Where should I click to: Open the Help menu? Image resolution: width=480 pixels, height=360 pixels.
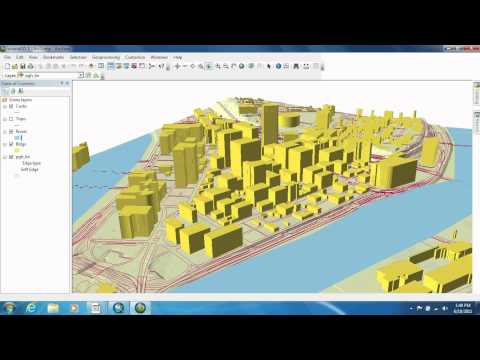[x=177, y=57]
